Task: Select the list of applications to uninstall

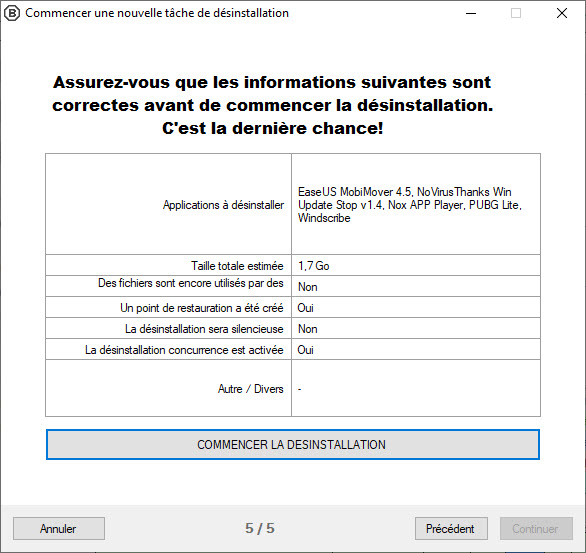Action: [410, 205]
